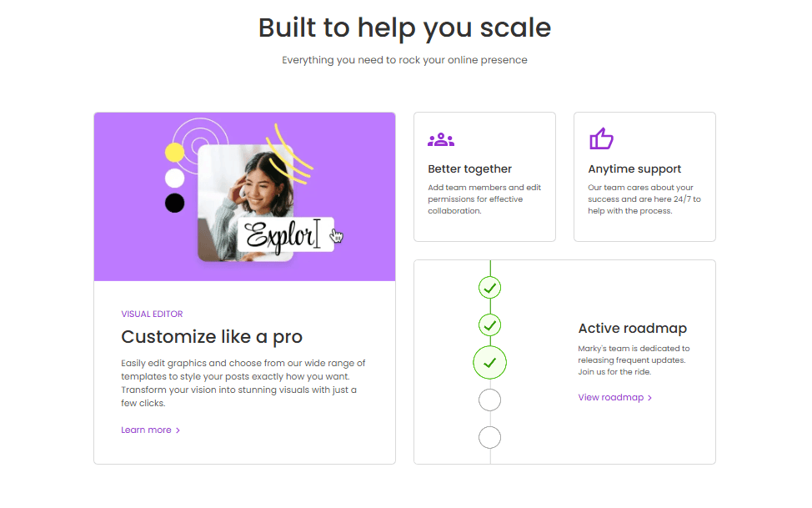The width and height of the screenshot is (812, 508).
Task: Click the Customize like a pro heading
Action: tap(212, 337)
